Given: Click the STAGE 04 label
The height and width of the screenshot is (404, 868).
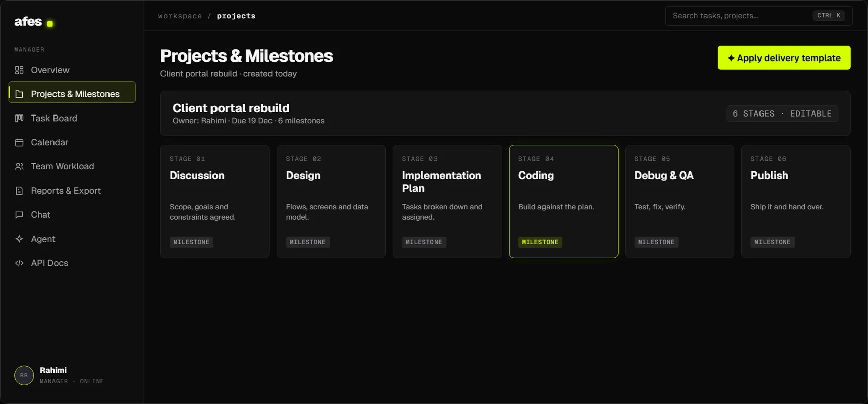Looking at the screenshot, I should click(x=536, y=159).
